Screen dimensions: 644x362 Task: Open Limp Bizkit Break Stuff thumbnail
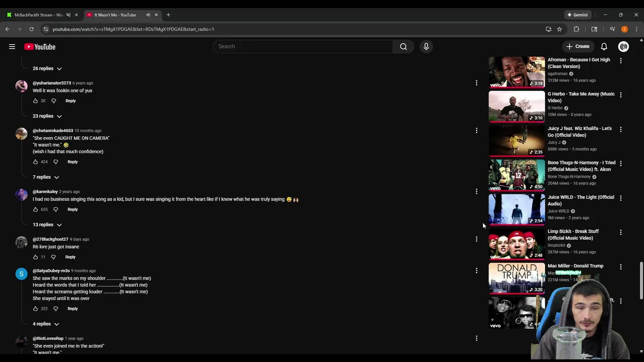(x=517, y=244)
